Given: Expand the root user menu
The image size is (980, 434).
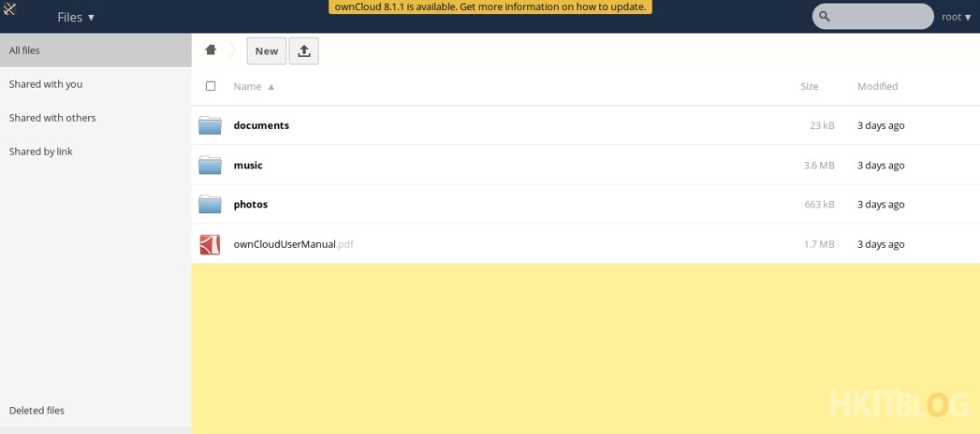Looking at the screenshot, I should click(x=956, y=17).
